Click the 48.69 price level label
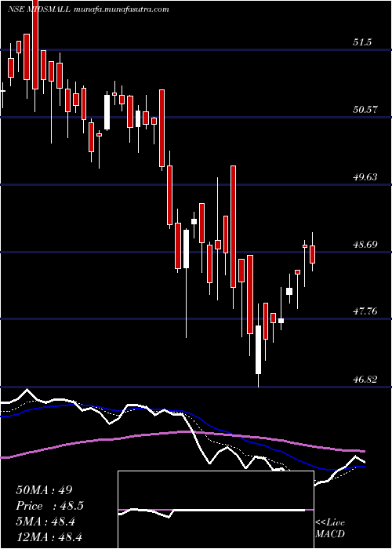The image size is (392, 549). click(365, 244)
